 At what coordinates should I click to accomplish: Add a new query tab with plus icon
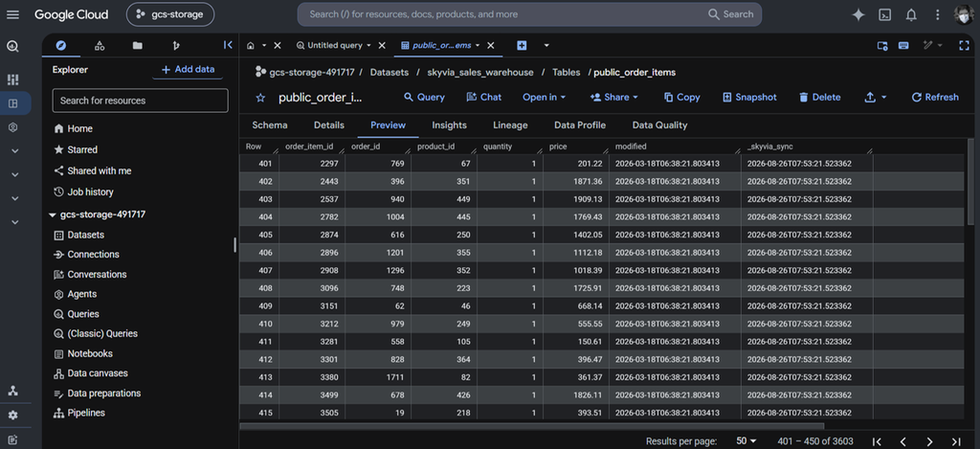point(522,46)
